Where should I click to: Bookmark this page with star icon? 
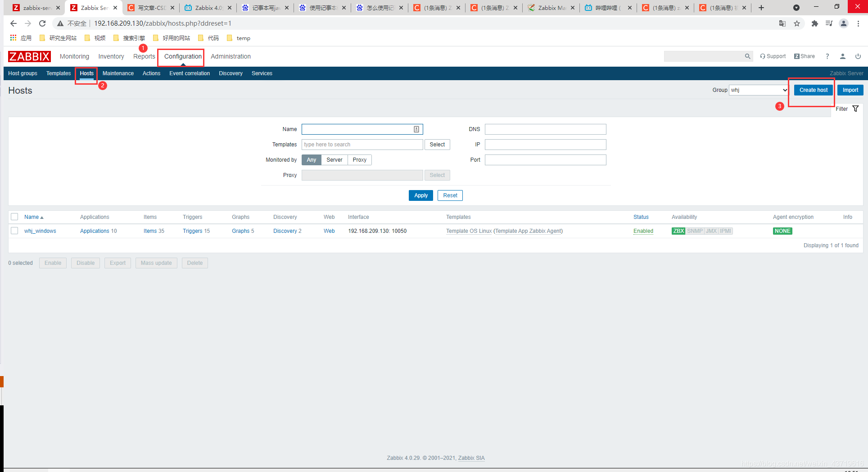coord(797,23)
